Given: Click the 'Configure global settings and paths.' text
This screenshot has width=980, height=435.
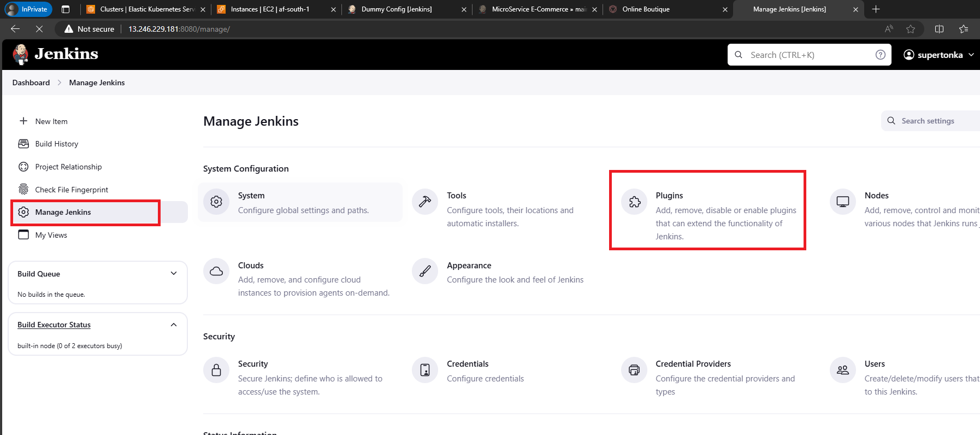Looking at the screenshot, I should click(303, 210).
